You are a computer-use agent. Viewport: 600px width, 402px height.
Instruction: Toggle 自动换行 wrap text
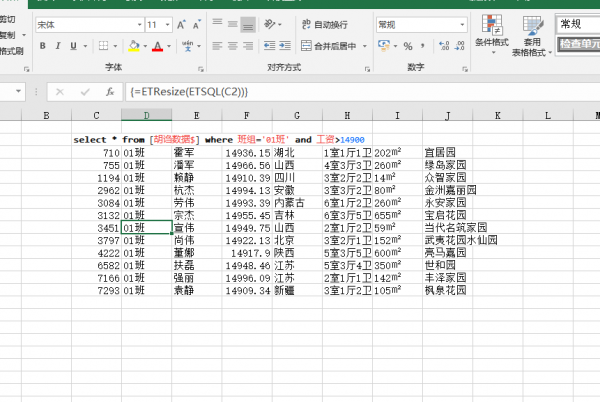(324, 24)
